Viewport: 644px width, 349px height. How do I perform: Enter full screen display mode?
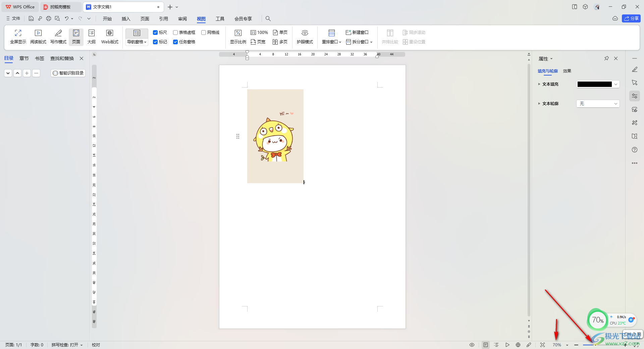(x=18, y=37)
